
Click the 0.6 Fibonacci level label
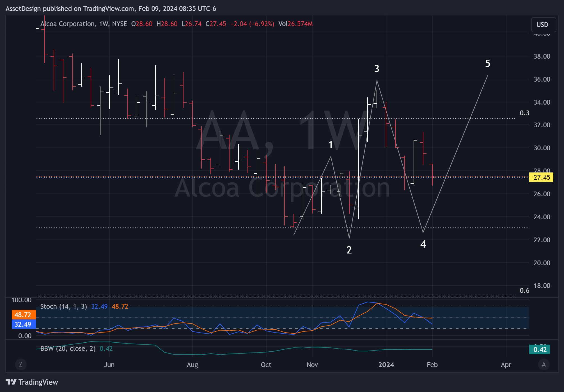[524, 290]
